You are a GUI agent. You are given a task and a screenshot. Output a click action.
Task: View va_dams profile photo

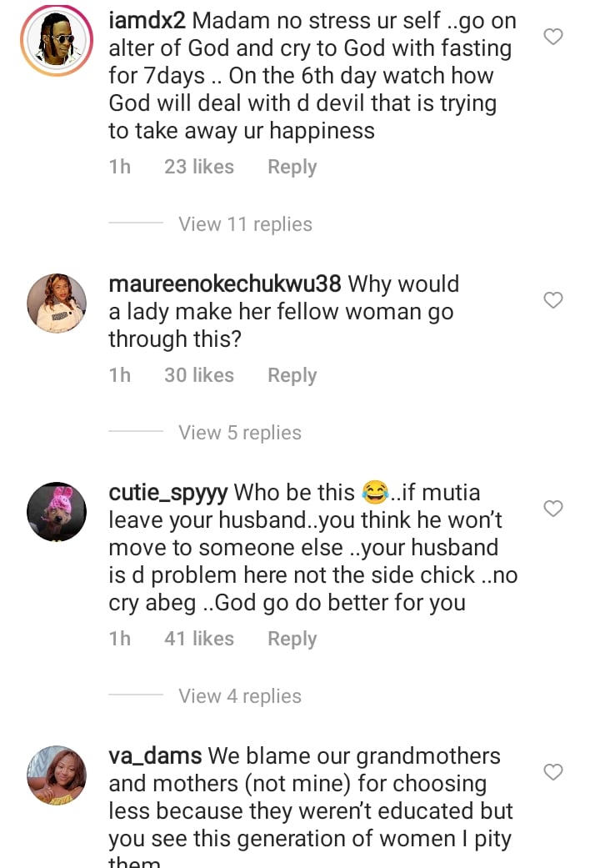coord(57,775)
